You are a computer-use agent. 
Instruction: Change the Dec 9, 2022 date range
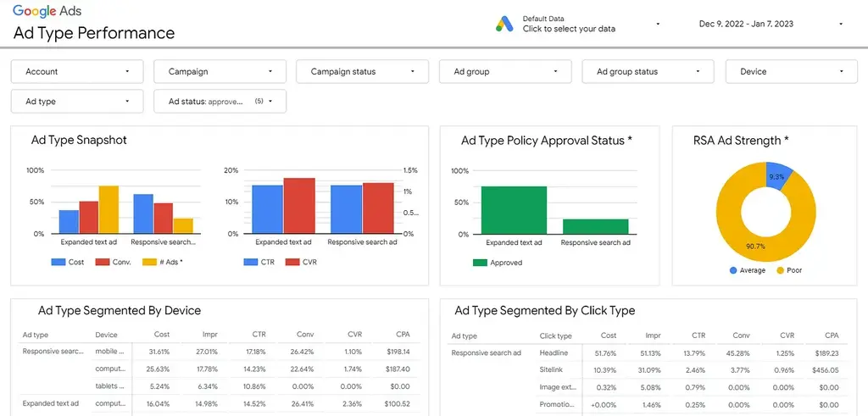pos(771,24)
